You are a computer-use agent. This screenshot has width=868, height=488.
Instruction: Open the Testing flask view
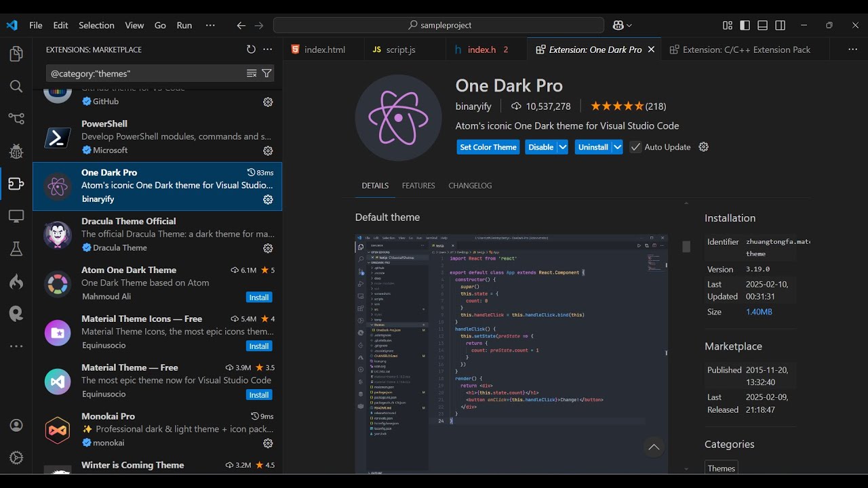point(16,249)
